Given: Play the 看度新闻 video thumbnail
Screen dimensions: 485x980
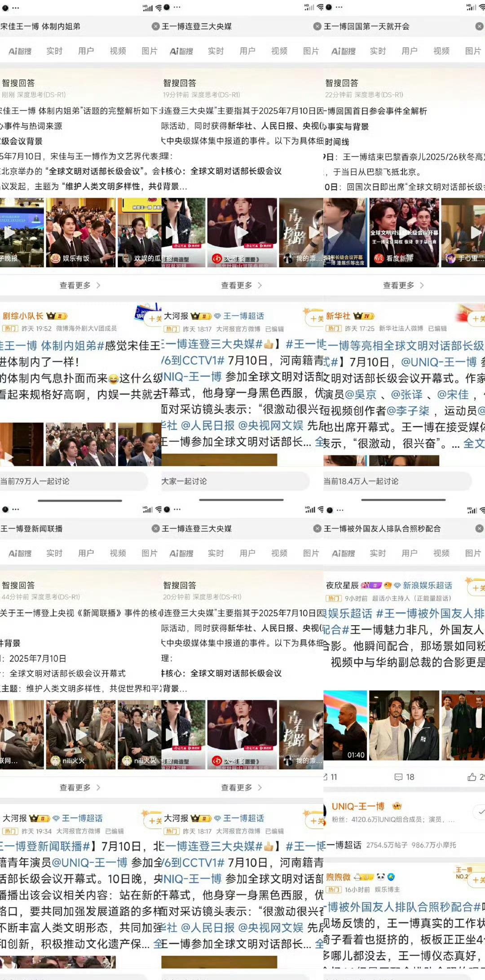Looking at the screenshot, I should 404,233.
